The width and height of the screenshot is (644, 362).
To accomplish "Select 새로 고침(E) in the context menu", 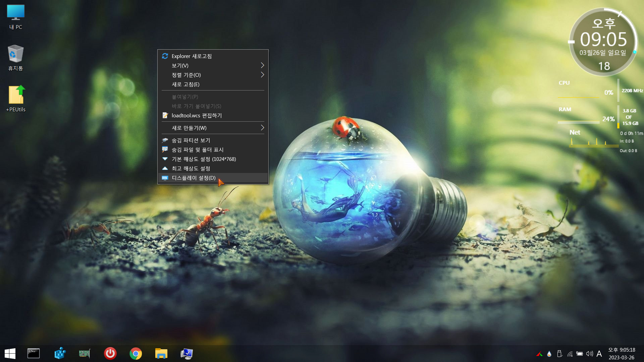I will point(213,84).
